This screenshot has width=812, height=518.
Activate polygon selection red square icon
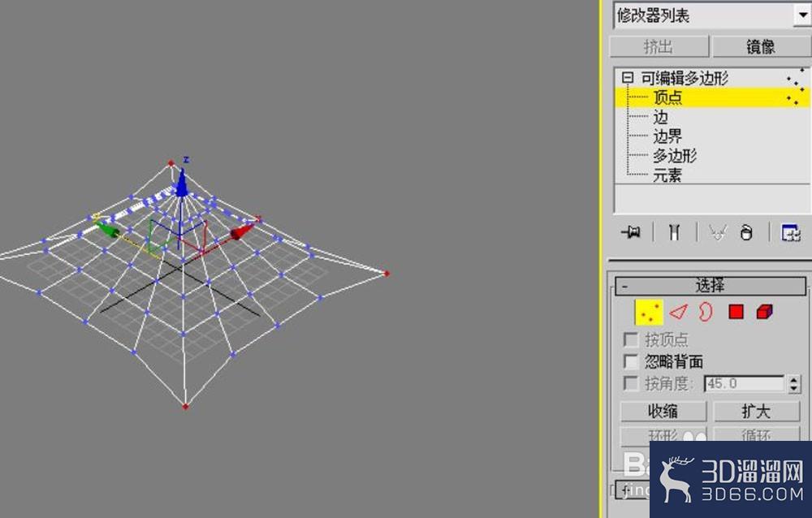click(x=736, y=312)
